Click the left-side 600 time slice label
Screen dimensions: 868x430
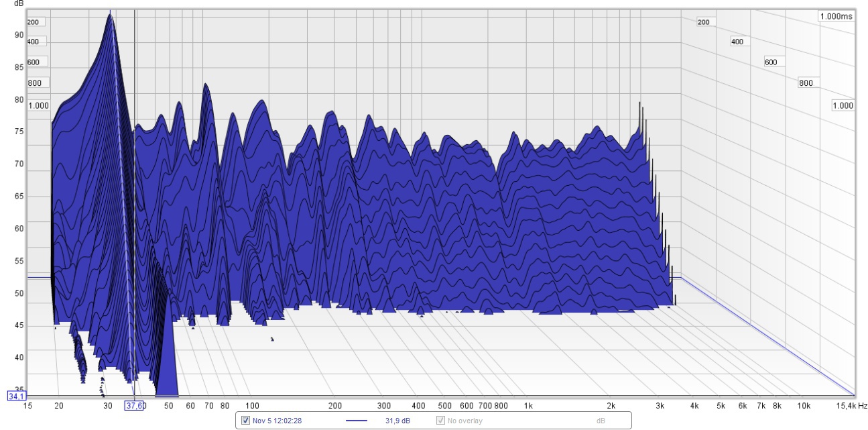(x=34, y=62)
